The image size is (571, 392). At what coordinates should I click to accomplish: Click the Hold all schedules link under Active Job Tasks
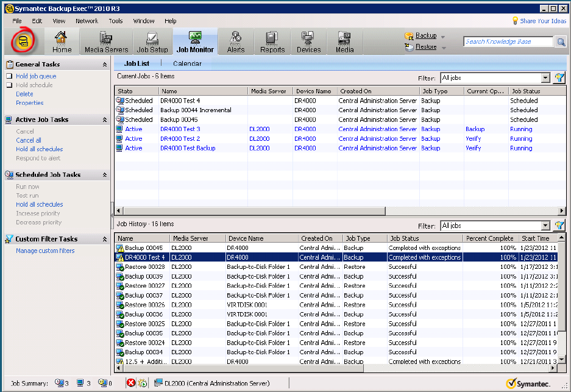39,149
